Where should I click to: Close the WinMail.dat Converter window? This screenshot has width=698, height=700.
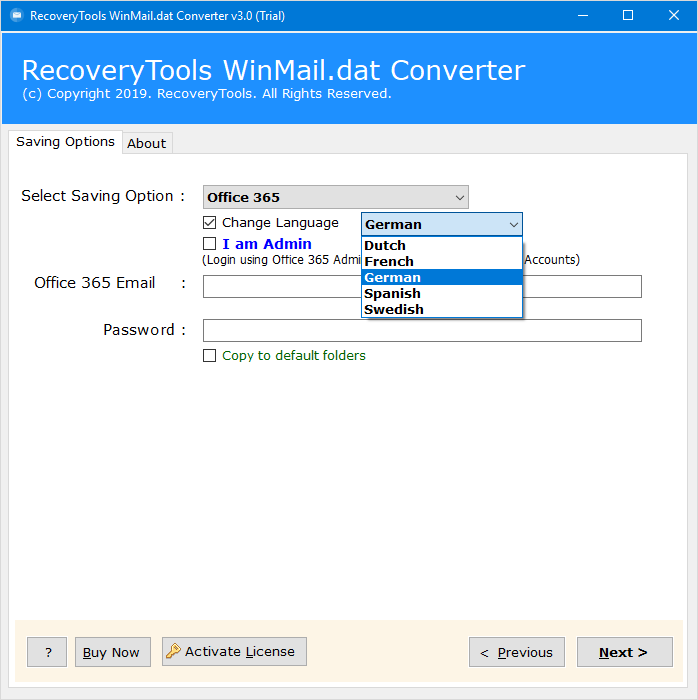click(674, 16)
